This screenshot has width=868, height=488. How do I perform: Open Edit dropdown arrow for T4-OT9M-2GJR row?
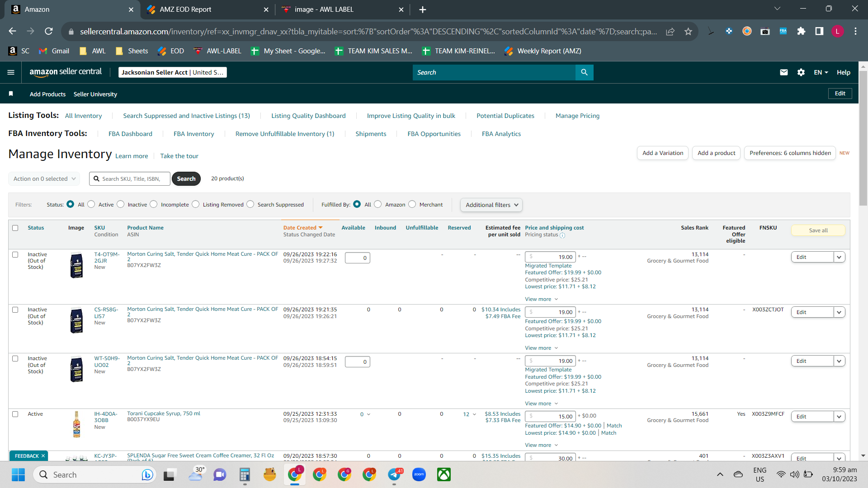(839, 257)
